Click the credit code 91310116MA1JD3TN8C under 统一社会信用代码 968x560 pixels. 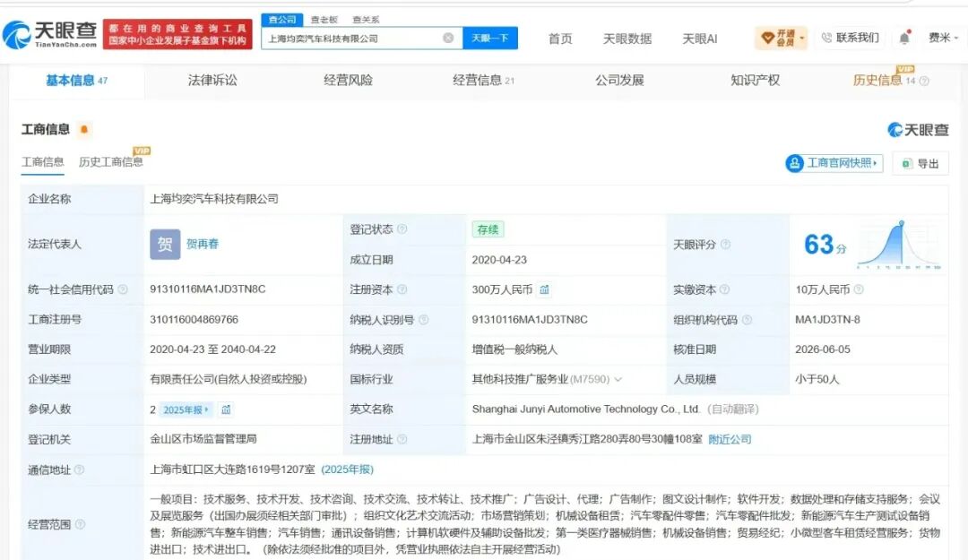(x=207, y=289)
